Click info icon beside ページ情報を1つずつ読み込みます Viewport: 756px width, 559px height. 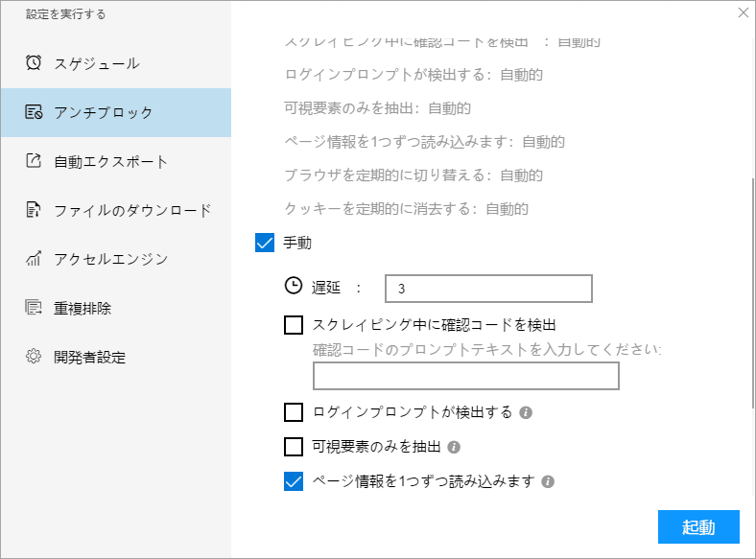click(548, 481)
